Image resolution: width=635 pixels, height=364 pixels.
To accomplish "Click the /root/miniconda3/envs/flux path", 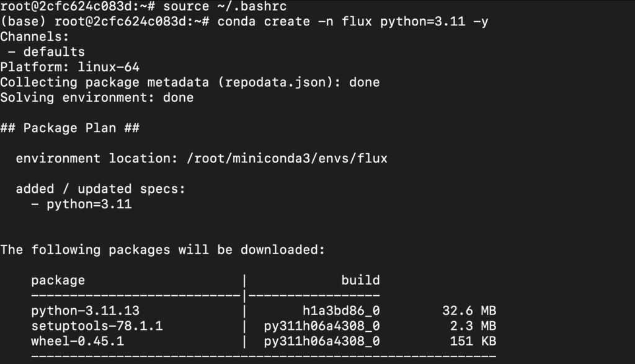I will point(286,158).
